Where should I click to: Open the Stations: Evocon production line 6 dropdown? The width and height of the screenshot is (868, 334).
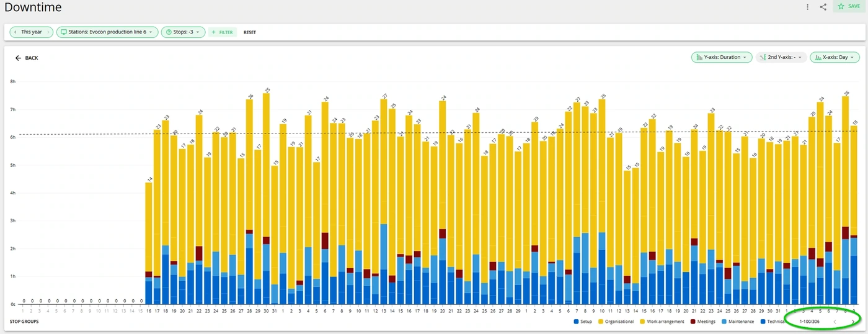coord(107,32)
